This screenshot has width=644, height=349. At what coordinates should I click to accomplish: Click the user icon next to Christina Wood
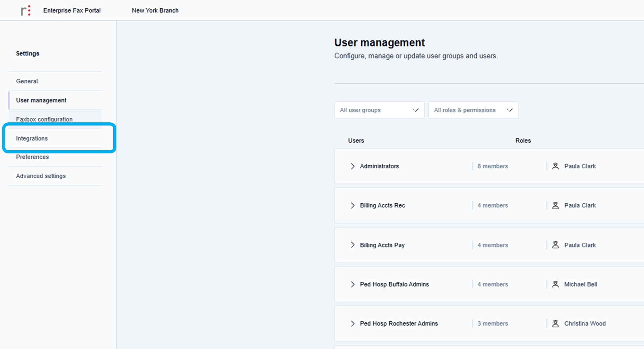click(x=555, y=324)
